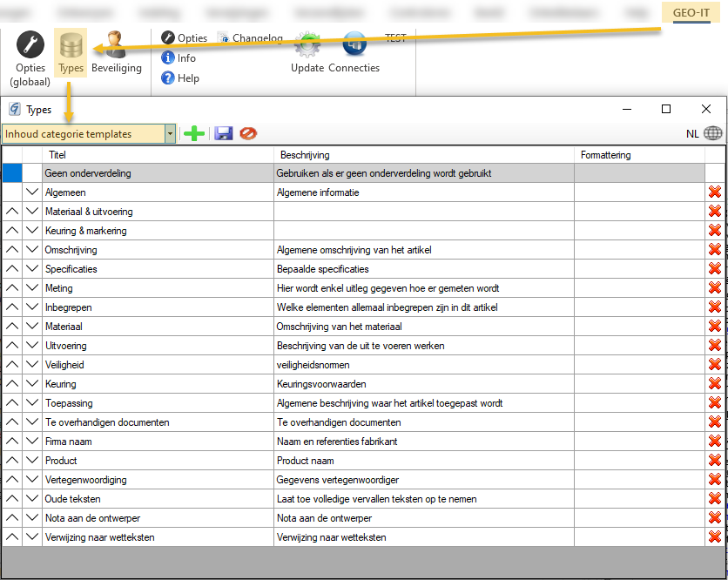The image size is (728, 580).
Task: Delete the Veiligheid row
Action: click(x=715, y=365)
